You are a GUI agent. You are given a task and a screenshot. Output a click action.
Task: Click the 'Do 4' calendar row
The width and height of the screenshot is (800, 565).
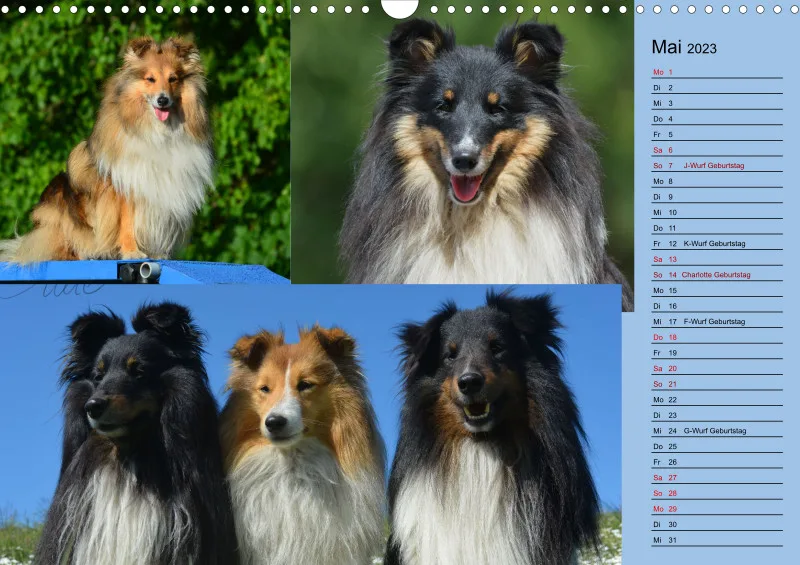717,119
